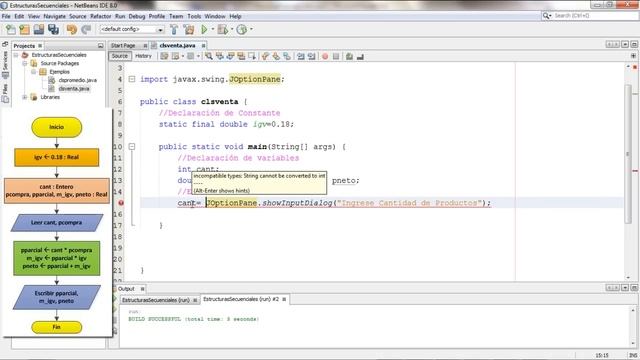This screenshot has height=360, width=640.
Task: Collapse the main method fold on line 10
Action: click(x=132, y=147)
